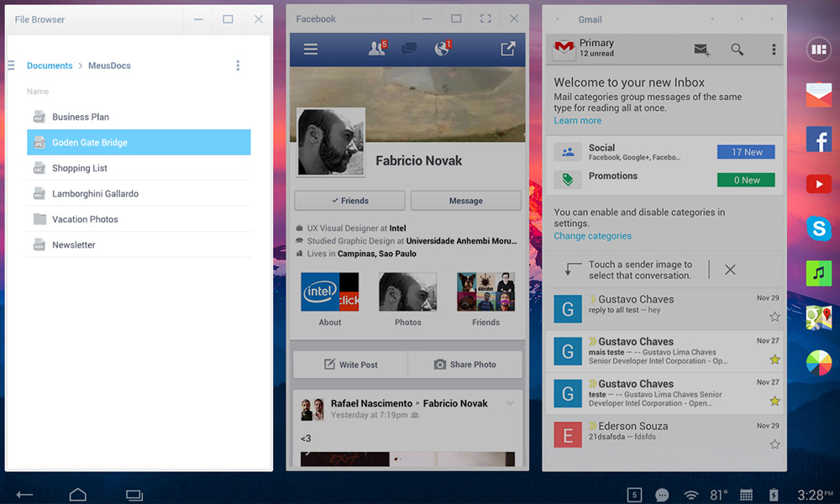Image resolution: width=840 pixels, height=504 pixels.
Task: Open Gmail search
Action: (x=738, y=50)
